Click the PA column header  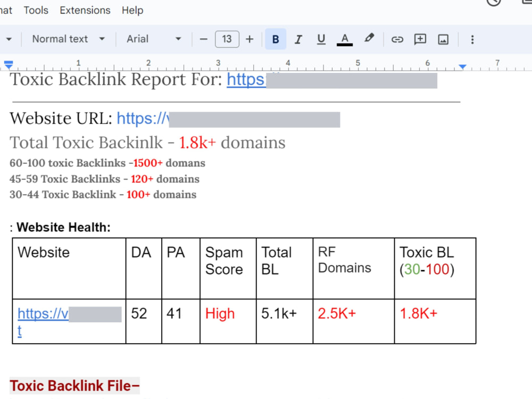[x=181, y=268]
